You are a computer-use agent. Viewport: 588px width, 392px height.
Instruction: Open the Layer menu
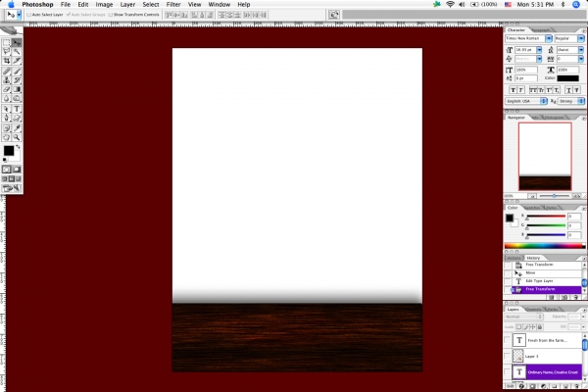click(x=127, y=5)
